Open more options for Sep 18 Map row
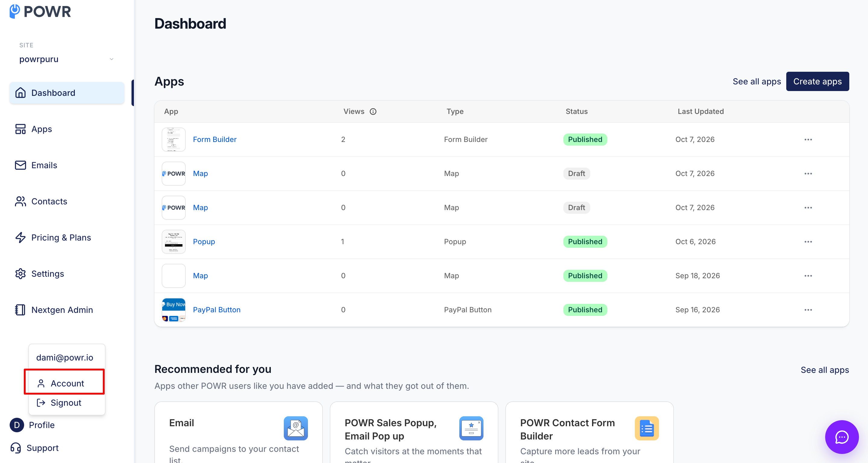This screenshot has height=463, width=868. [808, 276]
